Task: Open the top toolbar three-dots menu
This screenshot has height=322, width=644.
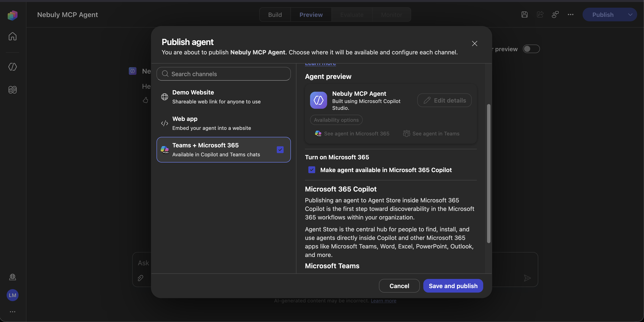Action: pos(570,15)
